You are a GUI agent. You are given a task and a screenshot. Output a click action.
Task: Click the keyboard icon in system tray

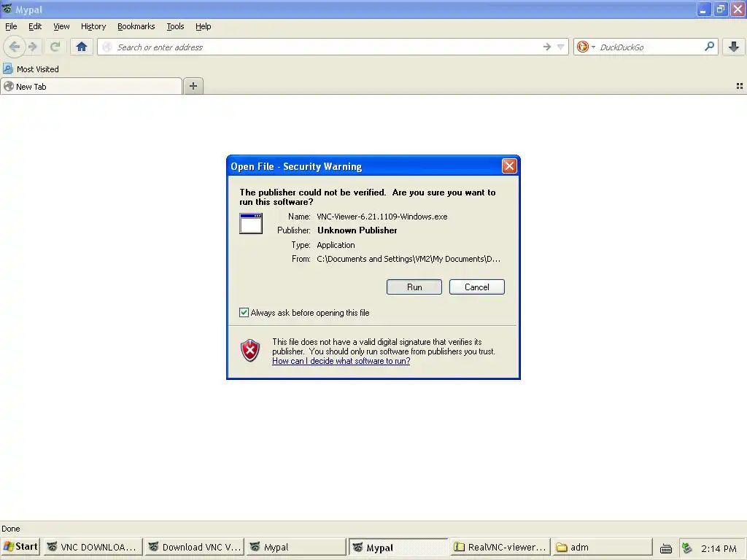(x=665, y=548)
